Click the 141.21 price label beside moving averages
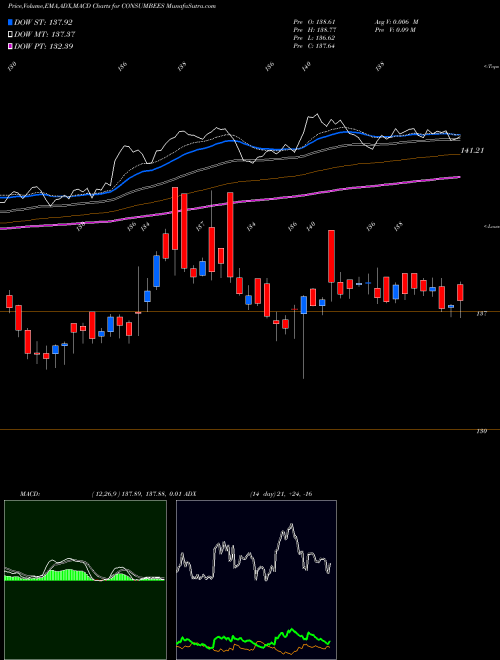 [473, 150]
